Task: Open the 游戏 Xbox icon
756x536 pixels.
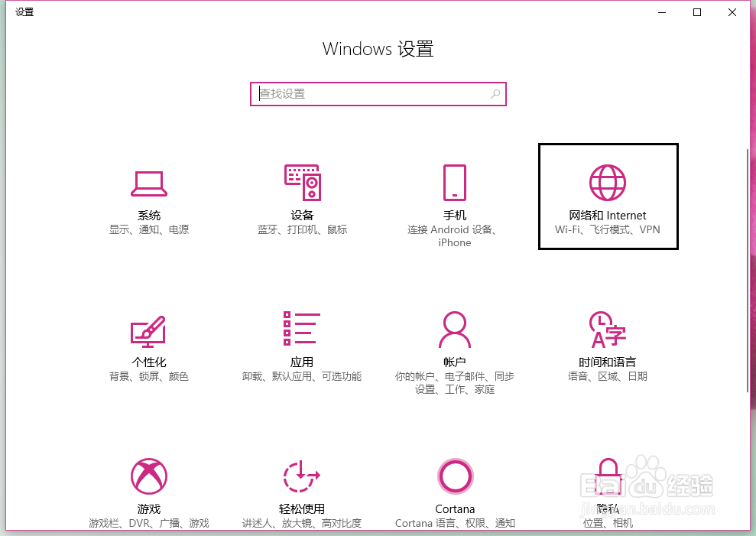Action: (x=149, y=476)
